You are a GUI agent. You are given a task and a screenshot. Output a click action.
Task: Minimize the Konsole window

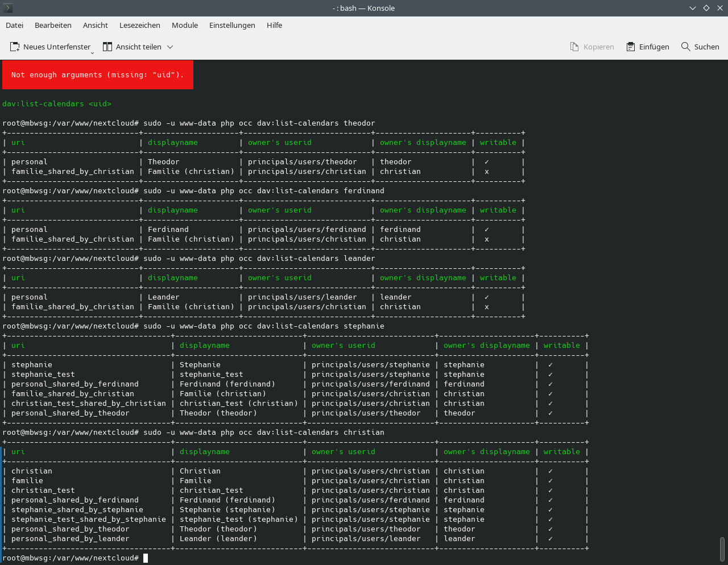click(x=693, y=8)
